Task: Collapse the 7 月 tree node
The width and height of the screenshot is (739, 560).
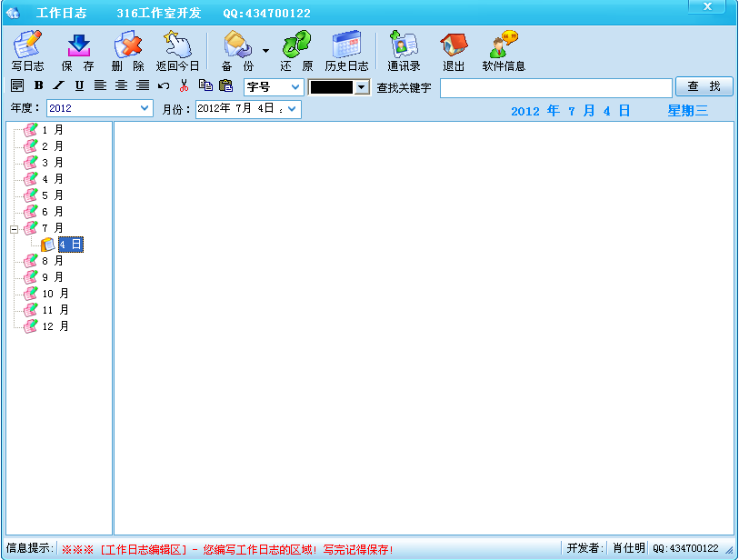Action: [x=15, y=229]
